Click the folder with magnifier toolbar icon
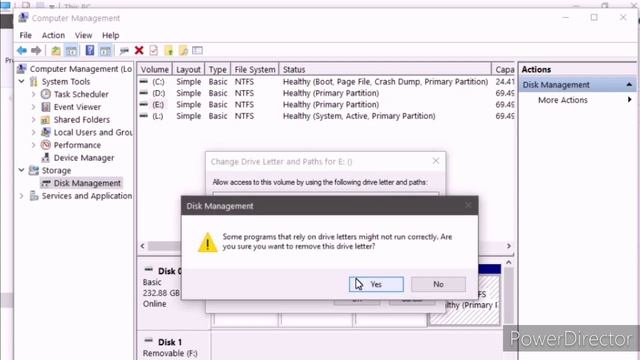 click(183, 51)
